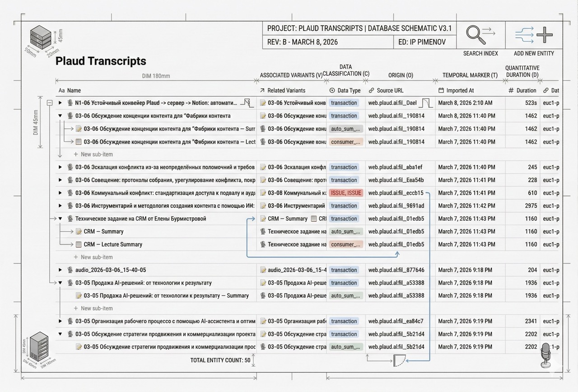The image size is (578, 392).
Task: Click the microphone icon of audio_2026-03-06_15-40-05 row
Action: (x=70, y=270)
